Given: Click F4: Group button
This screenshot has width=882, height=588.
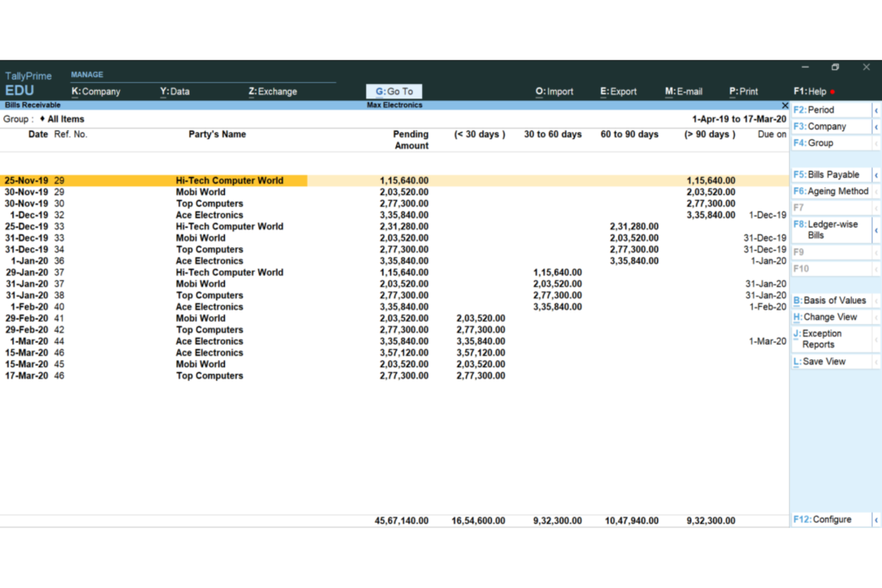Looking at the screenshot, I should pos(831,143).
